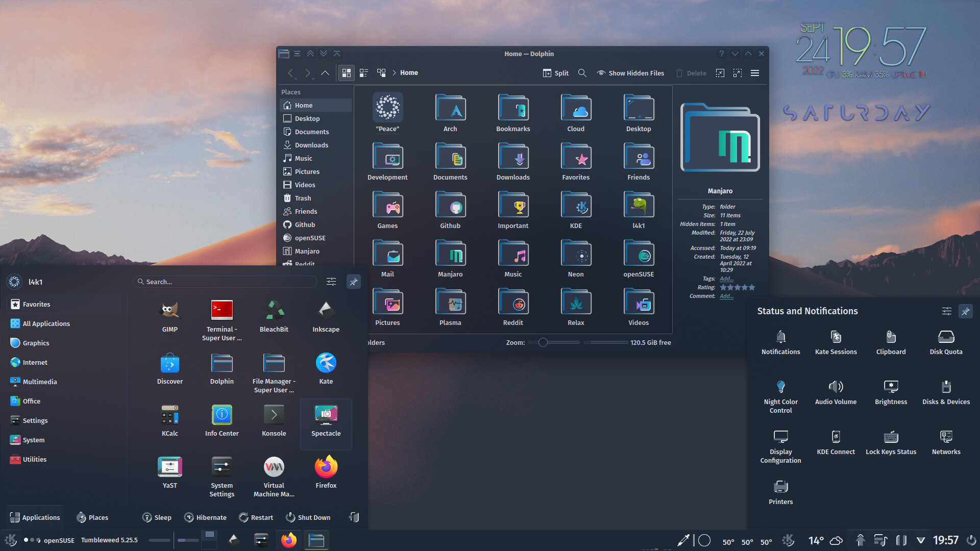Toggle Show Hidden Files in Dolphin
Image resolution: width=980 pixels, height=551 pixels.
[x=631, y=73]
